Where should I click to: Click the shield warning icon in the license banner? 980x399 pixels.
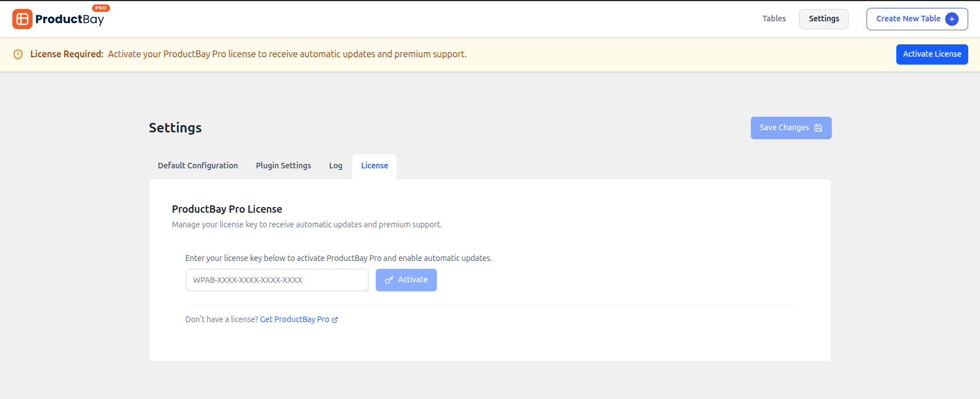click(x=18, y=54)
